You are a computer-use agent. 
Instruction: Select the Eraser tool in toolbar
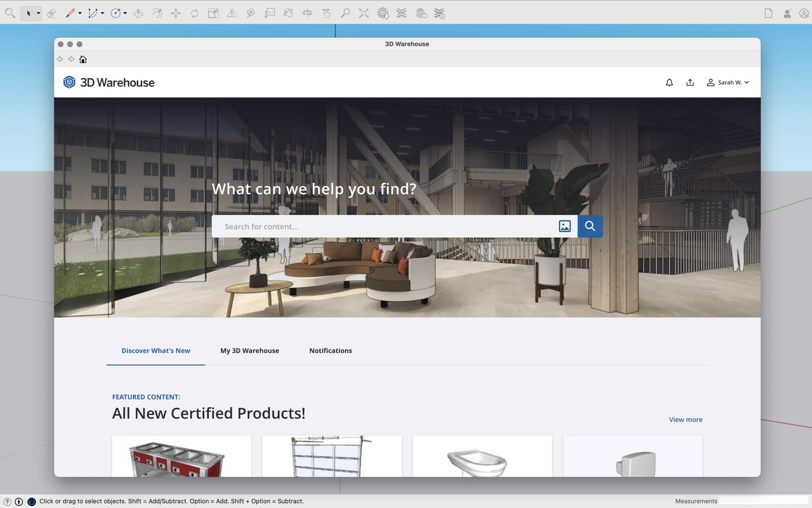coord(51,13)
